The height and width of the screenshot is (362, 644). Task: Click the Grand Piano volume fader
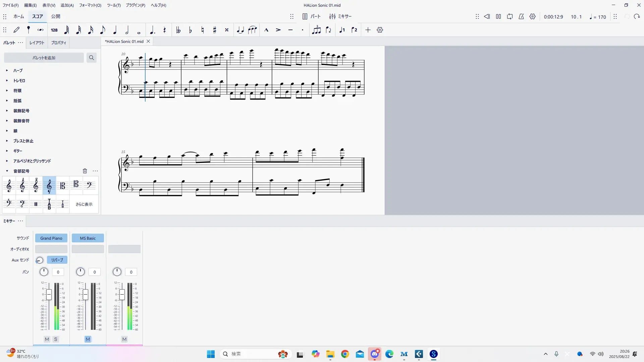(x=49, y=295)
